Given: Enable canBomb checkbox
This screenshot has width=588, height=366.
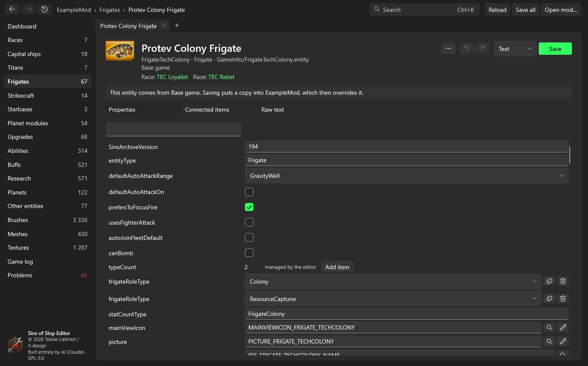Looking at the screenshot, I should tap(249, 253).
